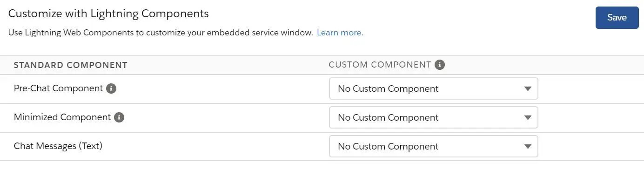Image resolution: width=644 pixels, height=170 pixels.
Task: Click the info icon next to Minimized Component
Action: [x=119, y=117]
